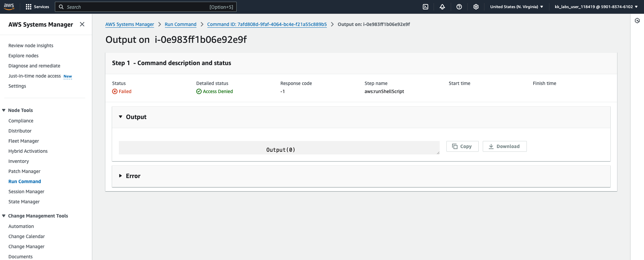Open Hybrid Activations
644x260 pixels.
point(28,151)
